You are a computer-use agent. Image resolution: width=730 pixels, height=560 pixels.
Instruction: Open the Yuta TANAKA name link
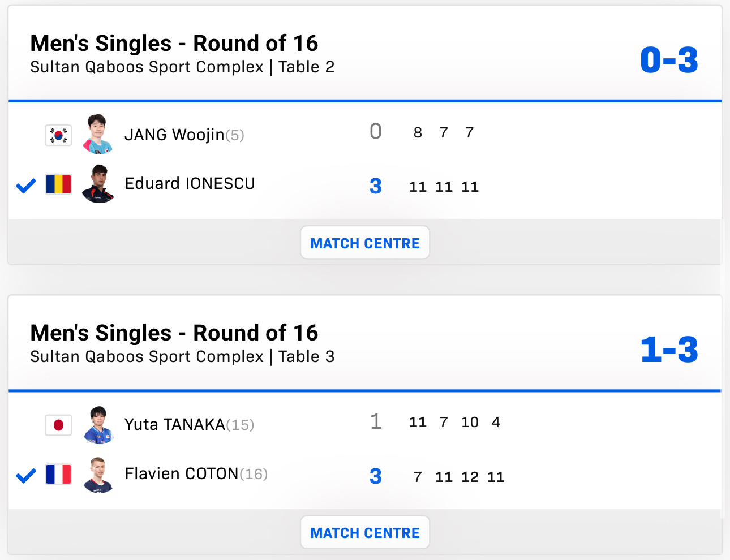tap(175, 424)
